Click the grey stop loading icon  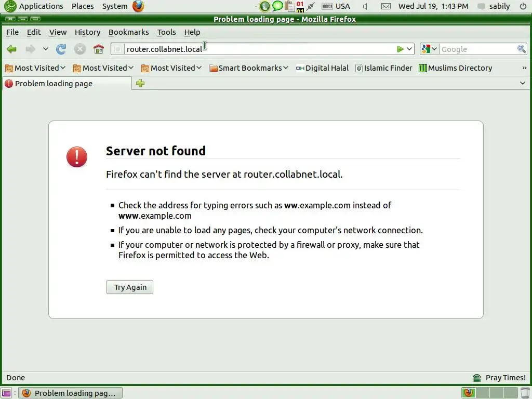point(79,49)
